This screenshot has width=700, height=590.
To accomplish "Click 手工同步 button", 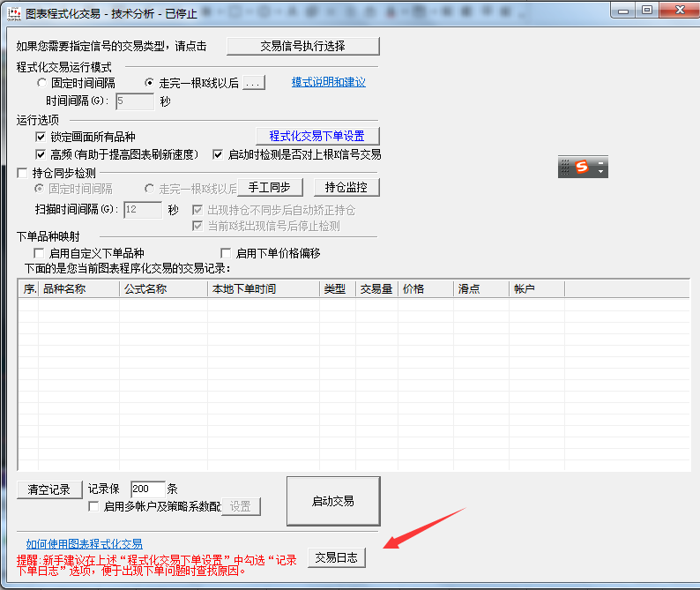I will pos(270,187).
